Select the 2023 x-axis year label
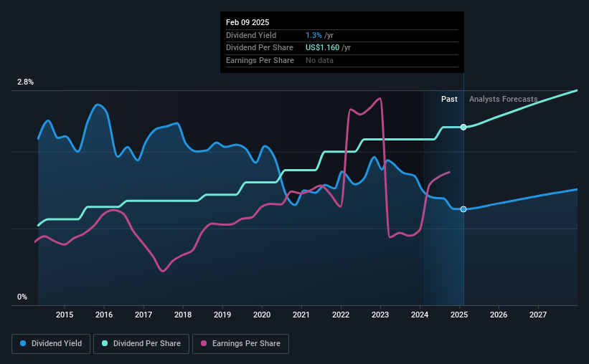Screen dimensions: 589x364 pos(380,315)
